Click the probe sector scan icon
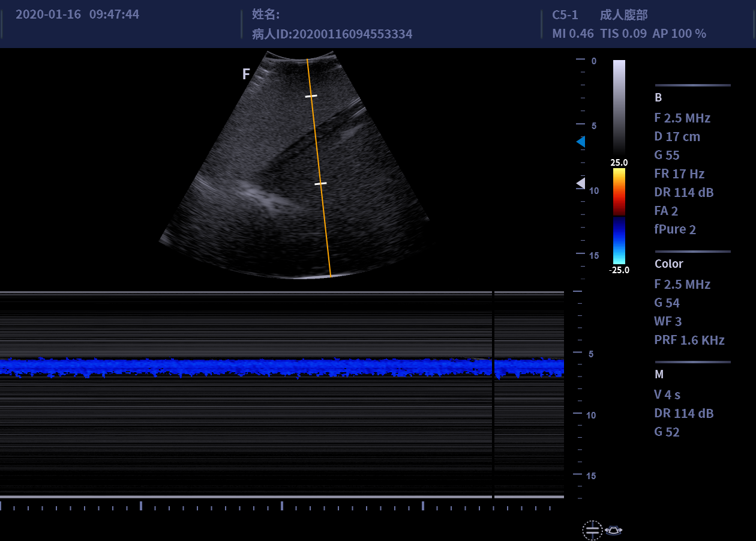756x541 pixels. click(614, 530)
